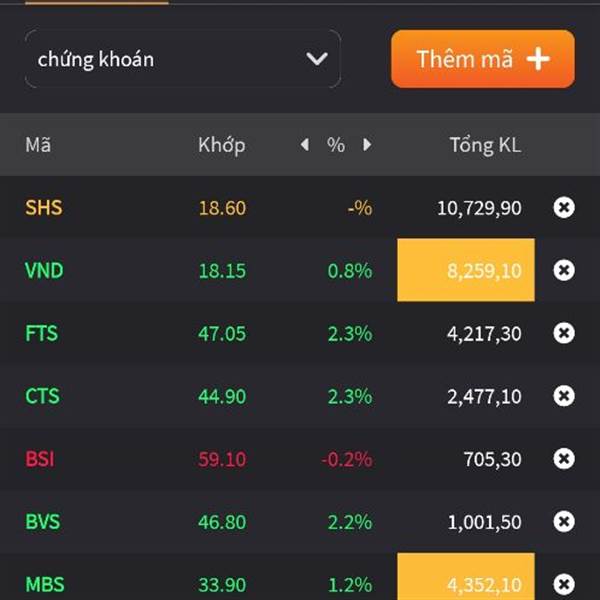
Task: Open the VND stock symbol
Action: [44, 270]
